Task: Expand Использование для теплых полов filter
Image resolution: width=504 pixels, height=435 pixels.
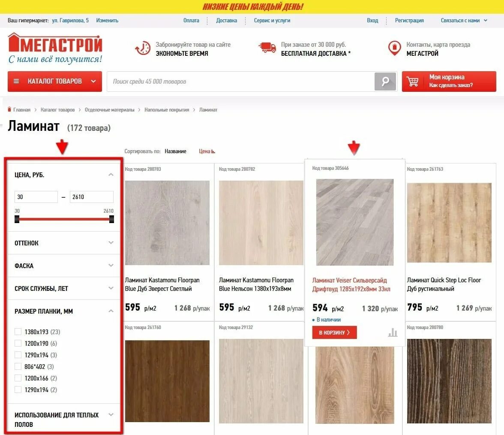Action: [x=111, y=414]
